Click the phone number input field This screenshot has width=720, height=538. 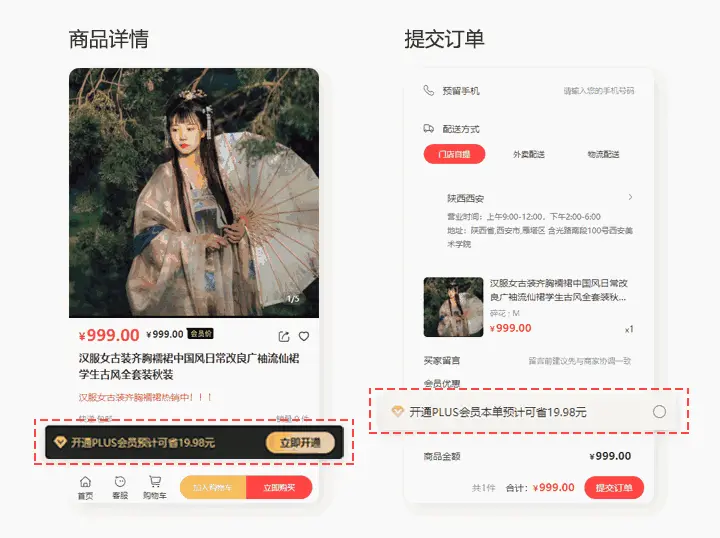(599, 91)
